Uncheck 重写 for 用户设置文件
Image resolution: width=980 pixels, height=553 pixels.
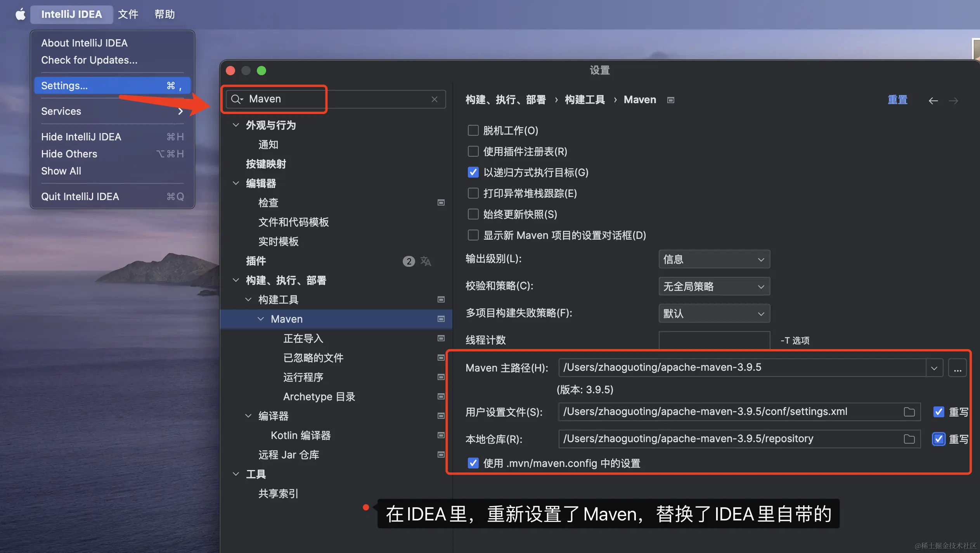tap(938, 412)
